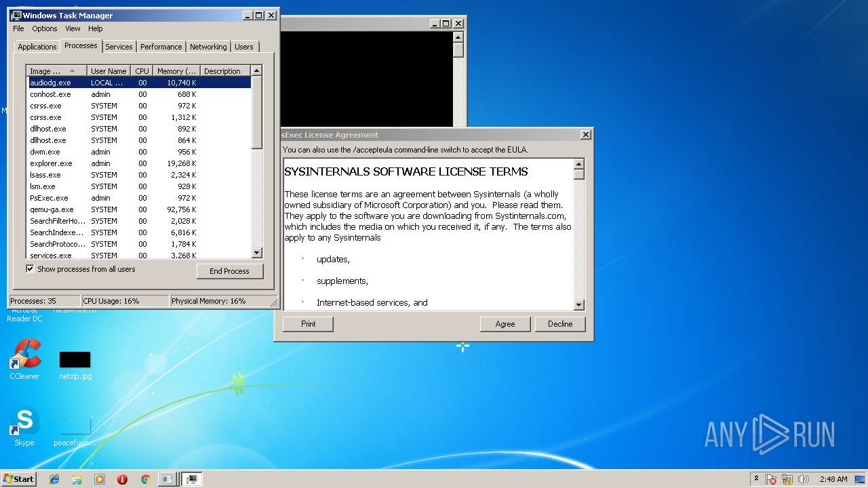Select the dwm.exe process row
This screenshot has width=868, height=488.
139,152
